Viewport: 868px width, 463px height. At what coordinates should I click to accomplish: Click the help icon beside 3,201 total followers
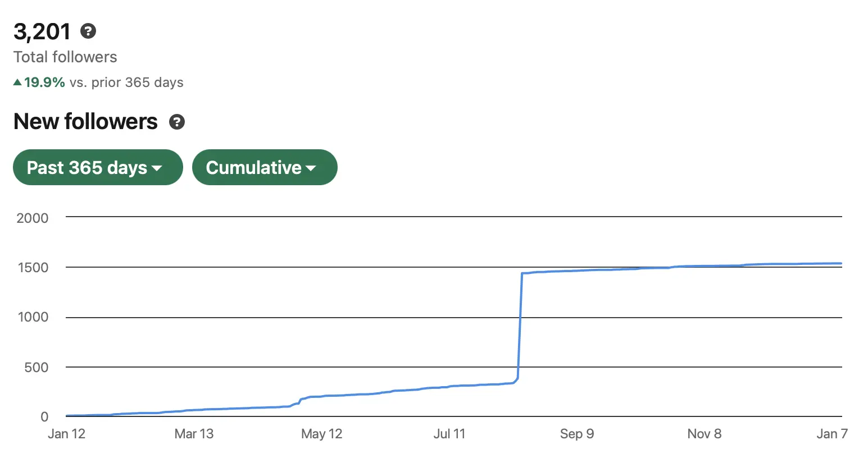(88, 32)
